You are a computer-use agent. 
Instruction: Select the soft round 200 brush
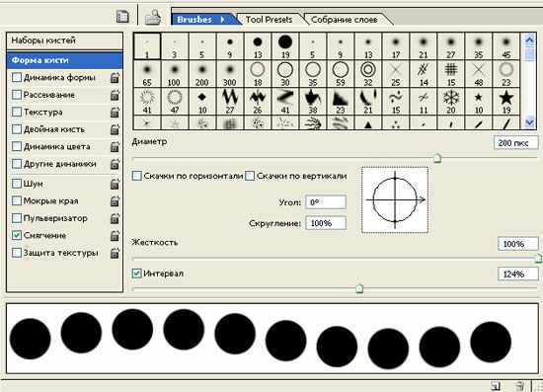pyautogui.click(x=202, y=74)
